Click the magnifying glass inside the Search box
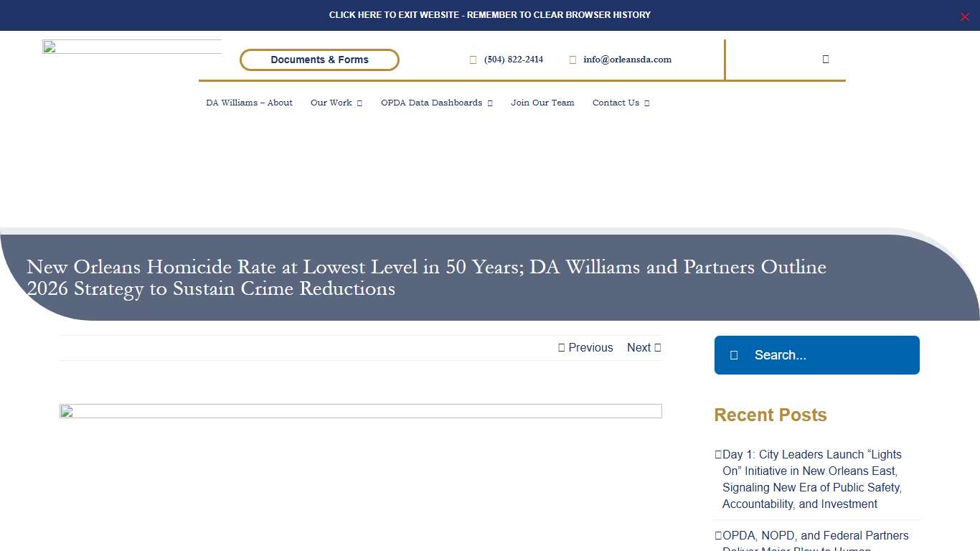The width and height of the screenshot is (980, 551). pyautogui.click(x=734, y=354)
